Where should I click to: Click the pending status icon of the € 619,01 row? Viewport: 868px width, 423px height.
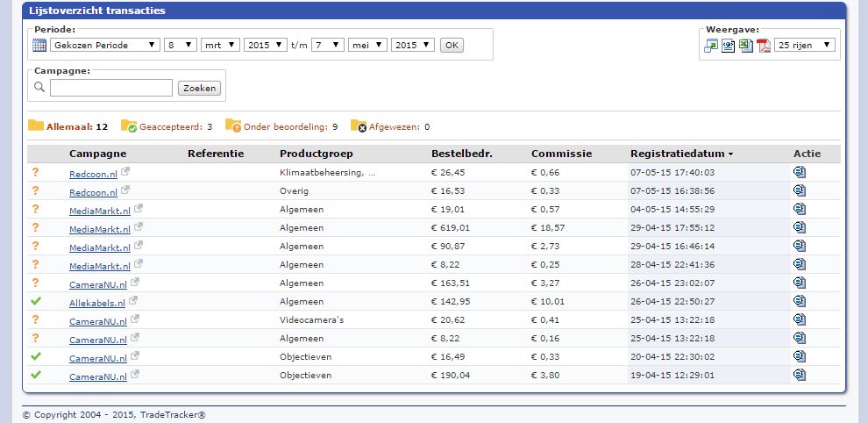point(35,227)
